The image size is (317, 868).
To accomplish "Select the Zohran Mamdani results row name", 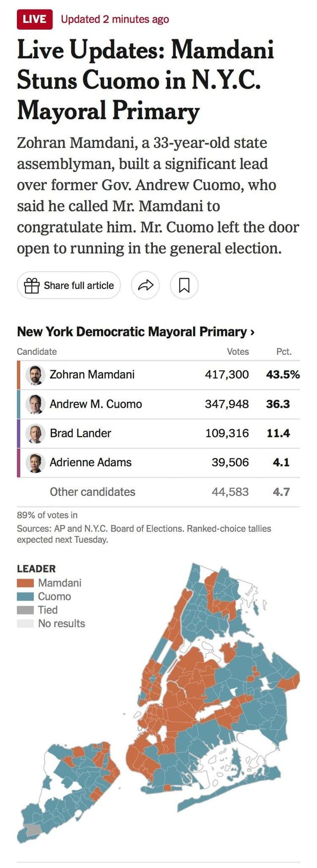I will click(x=92, y=375).
